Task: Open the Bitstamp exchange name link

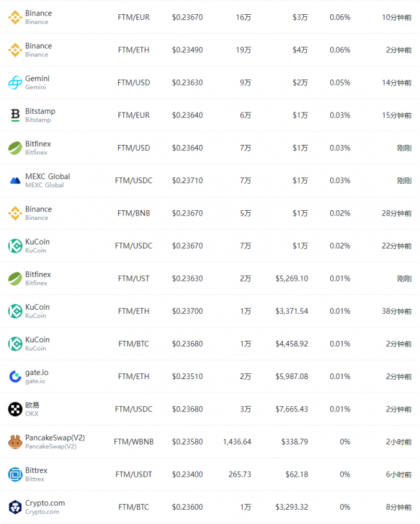Action: click(41, 111)
